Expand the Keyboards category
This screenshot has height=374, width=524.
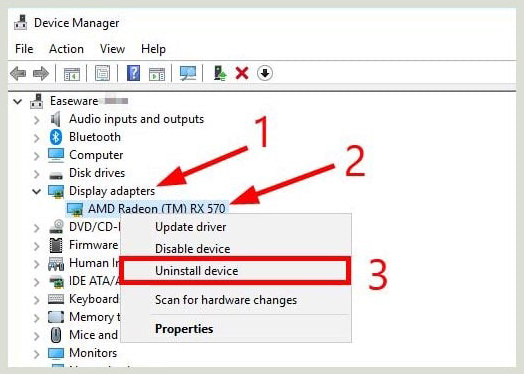[x=37, y=300]
